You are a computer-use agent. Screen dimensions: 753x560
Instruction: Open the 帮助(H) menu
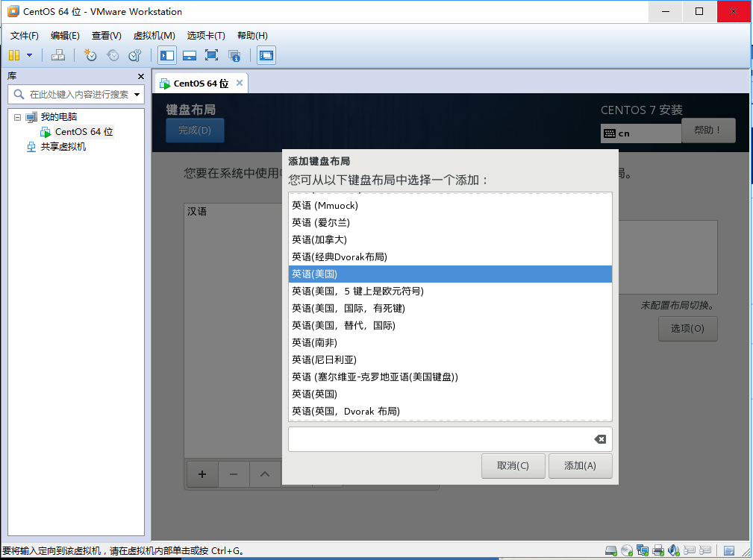click(252, 36)
